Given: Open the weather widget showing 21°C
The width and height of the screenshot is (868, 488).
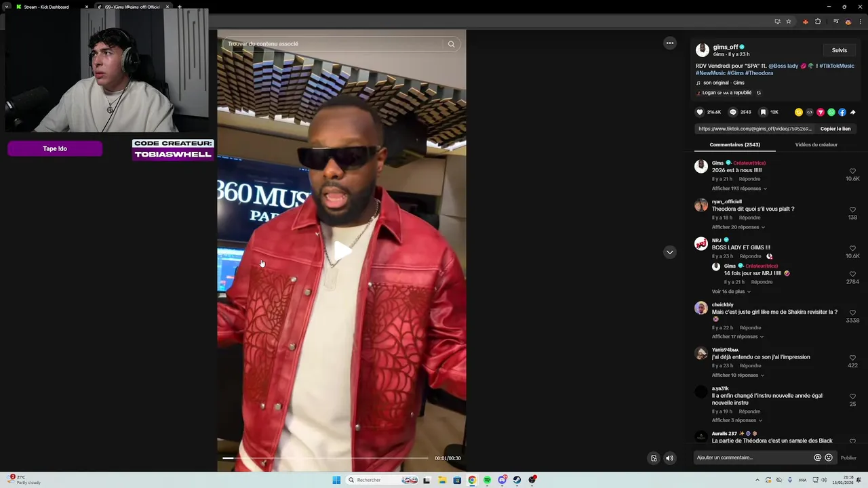Looking at the screenshot, I should [24, 480].
